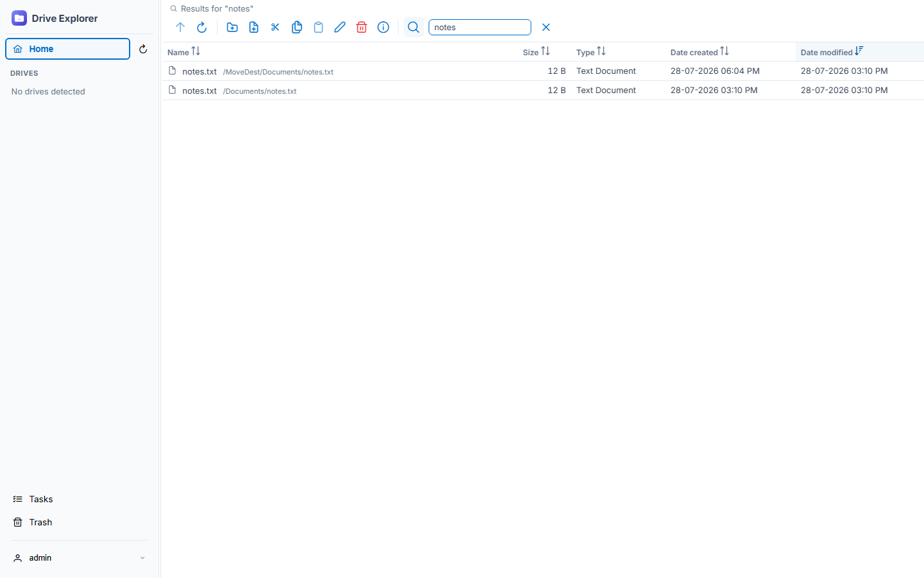924x578 pixels.
Task: Click Date created 28-07-2026 06:04 PM
Action: [x=715, y=71]
